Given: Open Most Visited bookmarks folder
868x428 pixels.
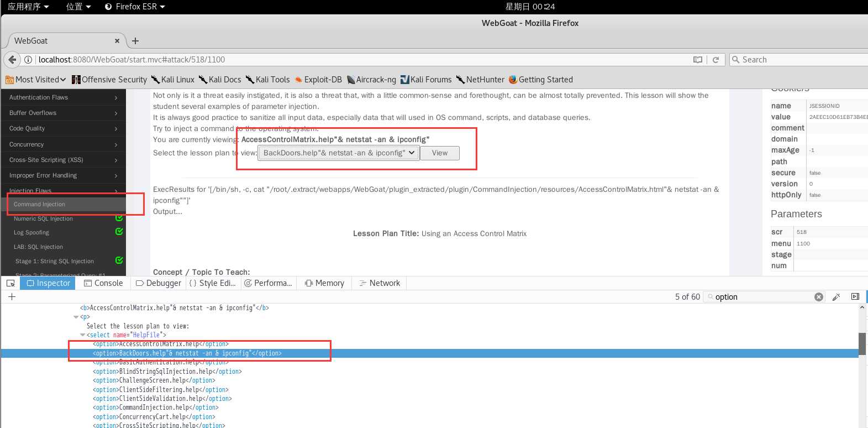Looking at the screenshot, I should (36, 80).
